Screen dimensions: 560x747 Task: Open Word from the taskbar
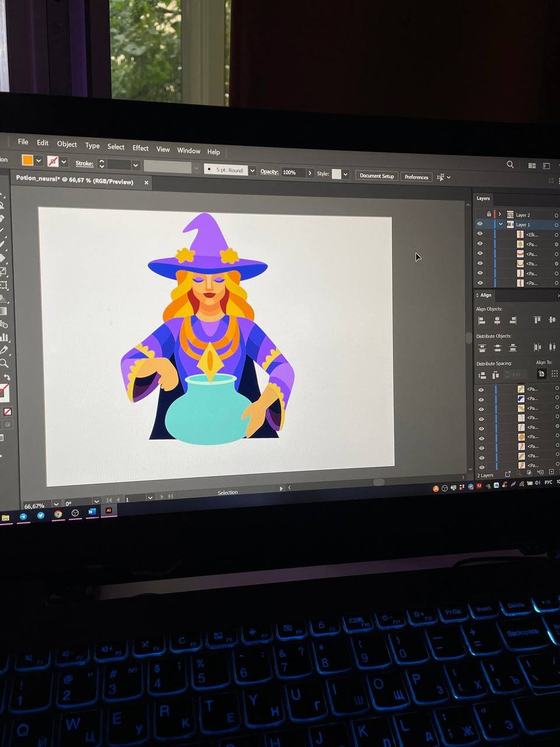[92, 512]
